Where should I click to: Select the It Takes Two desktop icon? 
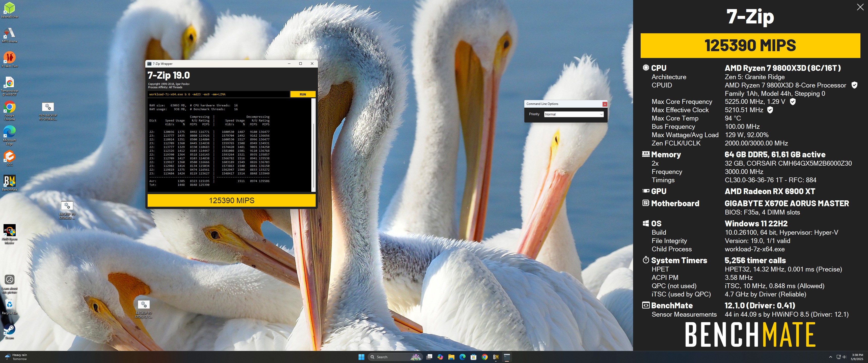[x=9, y=59]
